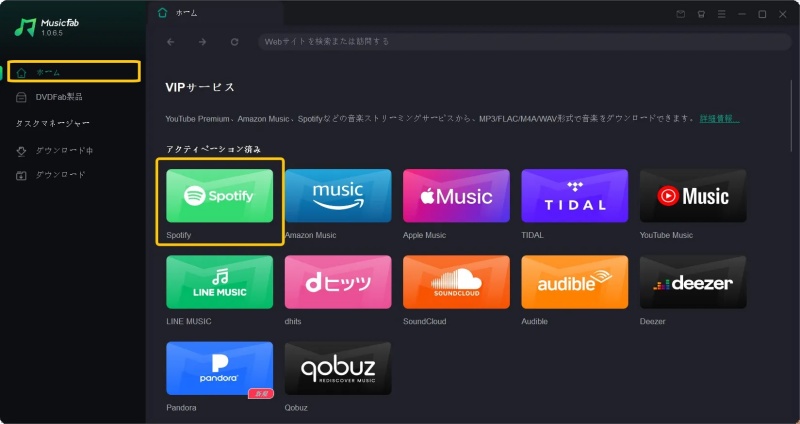Open the shirt skin icon in title bar
This screenshot has height=424, width=800.
(701, 14)
